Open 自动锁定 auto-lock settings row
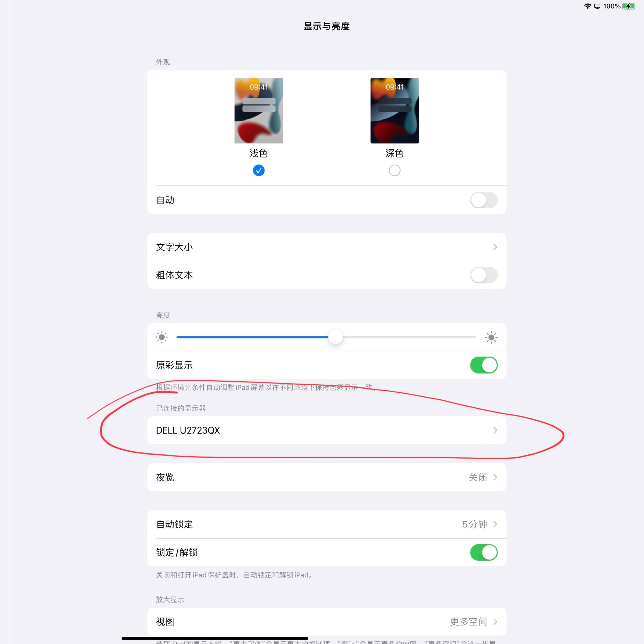 (327, 524)
